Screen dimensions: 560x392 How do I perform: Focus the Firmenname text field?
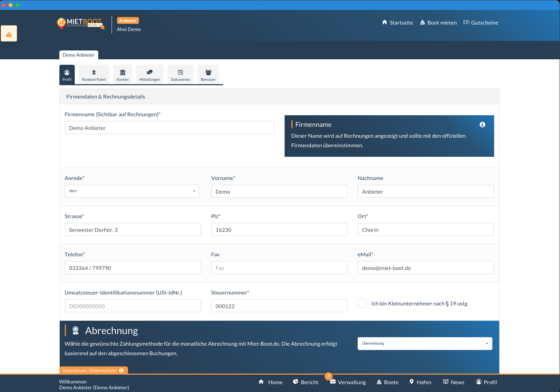169,128
